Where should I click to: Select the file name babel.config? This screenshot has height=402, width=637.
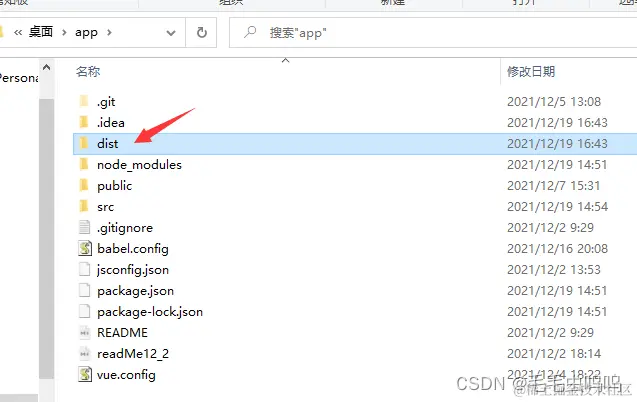click(x=133, y=249)
